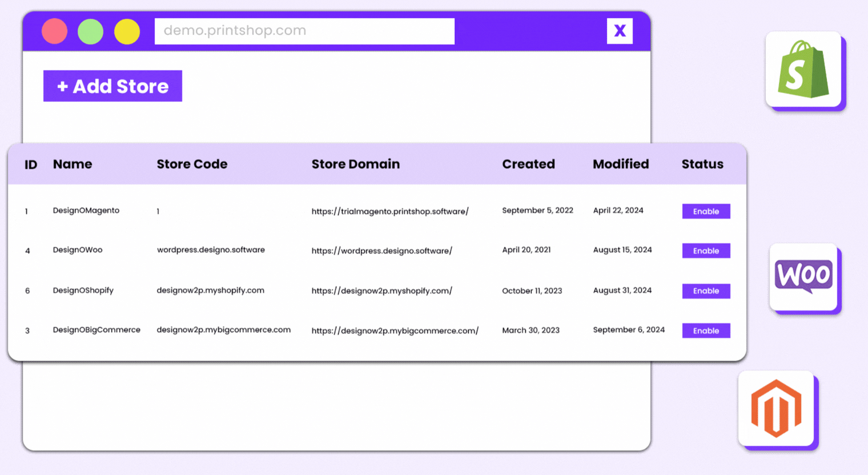This screenshot has height=475, width=868.
Task: Click modified date September 6, 2024
Action: coord(629,330)
